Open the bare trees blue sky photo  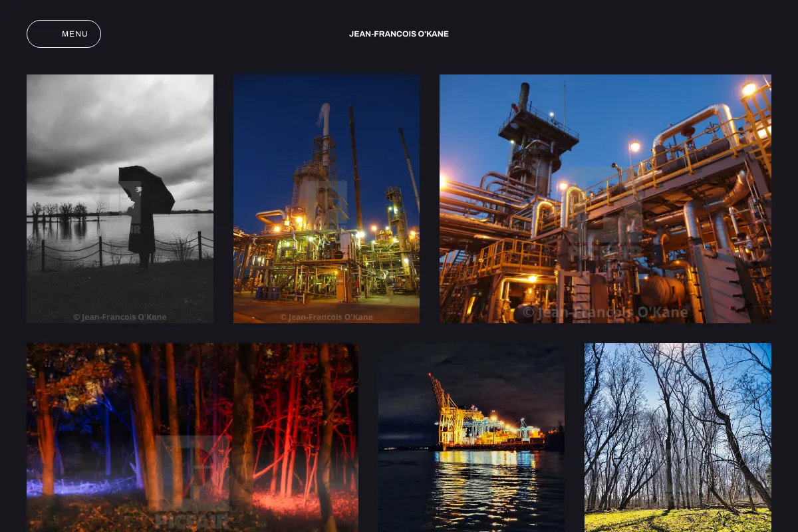(678, 438)
